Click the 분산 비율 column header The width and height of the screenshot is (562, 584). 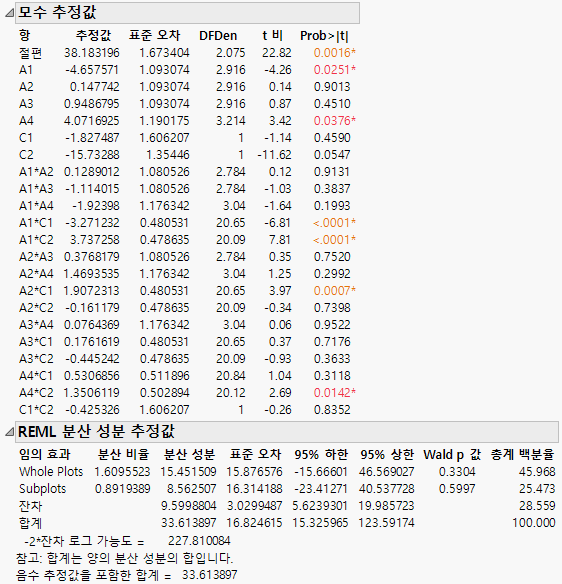click(123, 455)
